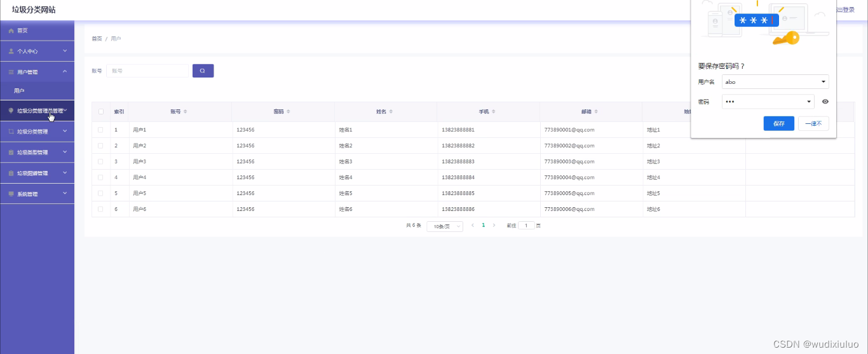Open the 用户名 dropdown showing abo
The width and height of the screenshot is (868, 354).
775,82
